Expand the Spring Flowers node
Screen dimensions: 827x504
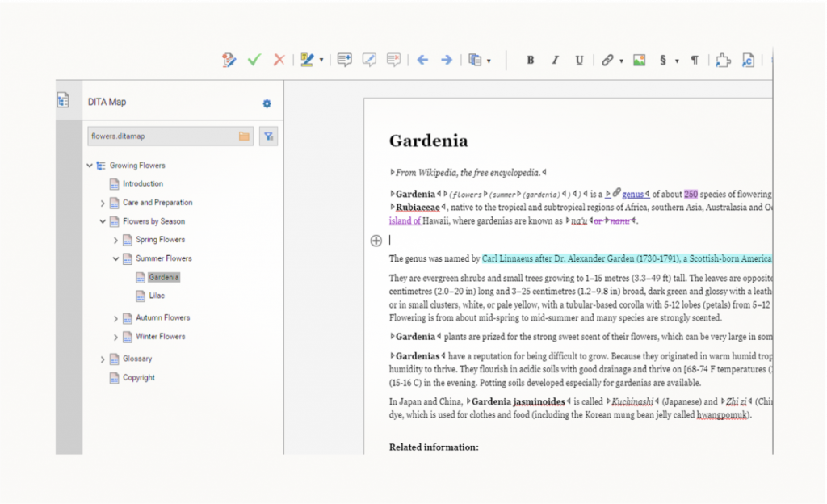pos(115,241)
